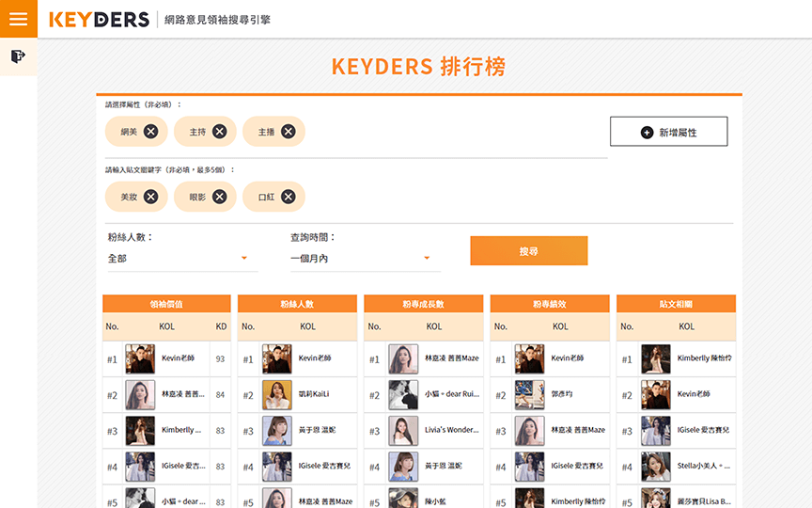Open Kevin老師 photo in 粉絲人數 #1
Viewport: 812px width, 508px height.
277,358
